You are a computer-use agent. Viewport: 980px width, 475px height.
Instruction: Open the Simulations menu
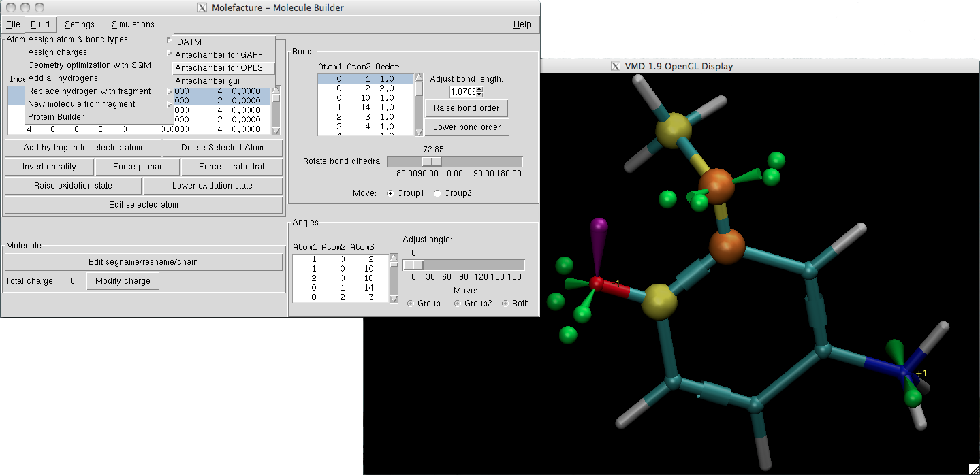(133, 24)
